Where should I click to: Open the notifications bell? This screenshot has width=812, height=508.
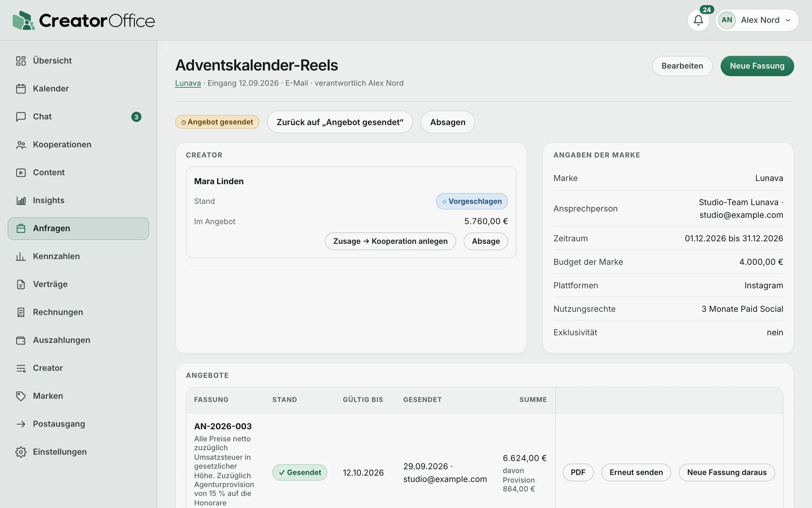(698, 20)
